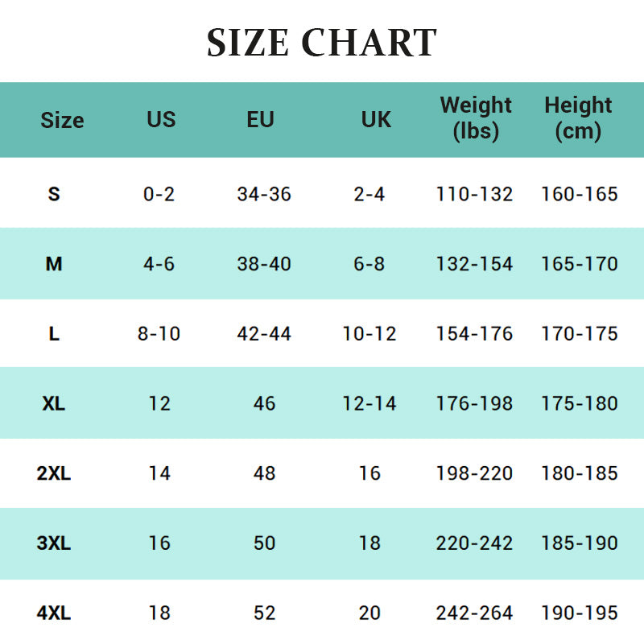Select the 190-195 height cell
644x644 pixels.
(580, 613)
